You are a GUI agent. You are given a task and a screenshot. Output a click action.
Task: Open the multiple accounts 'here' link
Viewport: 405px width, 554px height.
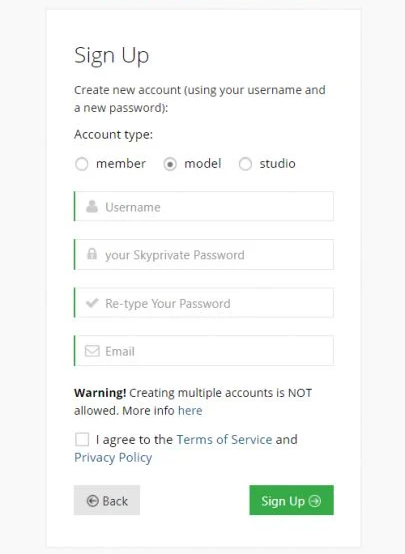pos(190,411)
